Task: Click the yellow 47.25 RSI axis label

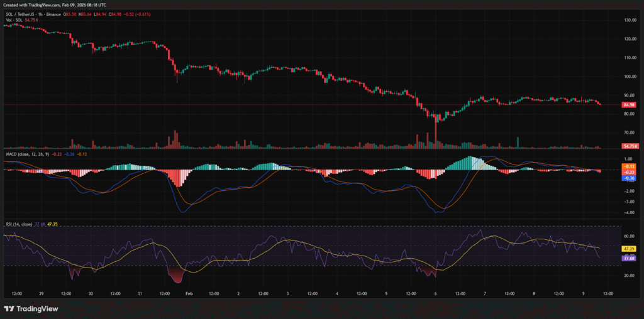Action: point(629,249)
